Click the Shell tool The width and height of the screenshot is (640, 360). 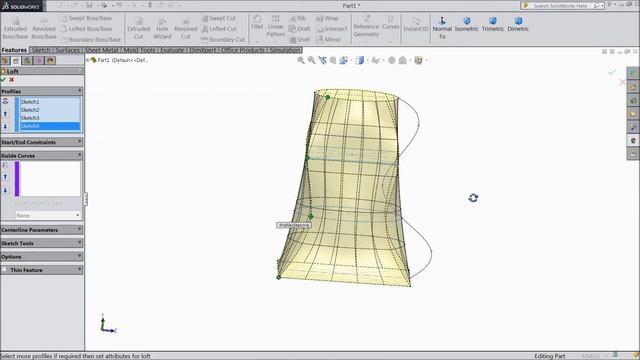click(x=300, y=40)
